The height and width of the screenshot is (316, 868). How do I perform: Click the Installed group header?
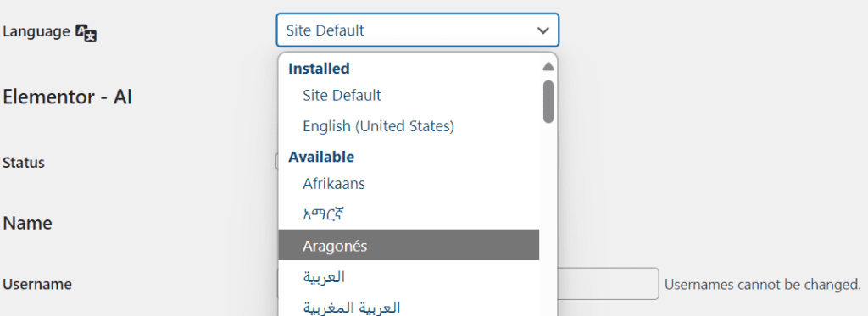pyautogui.click(x=319, y=69)
